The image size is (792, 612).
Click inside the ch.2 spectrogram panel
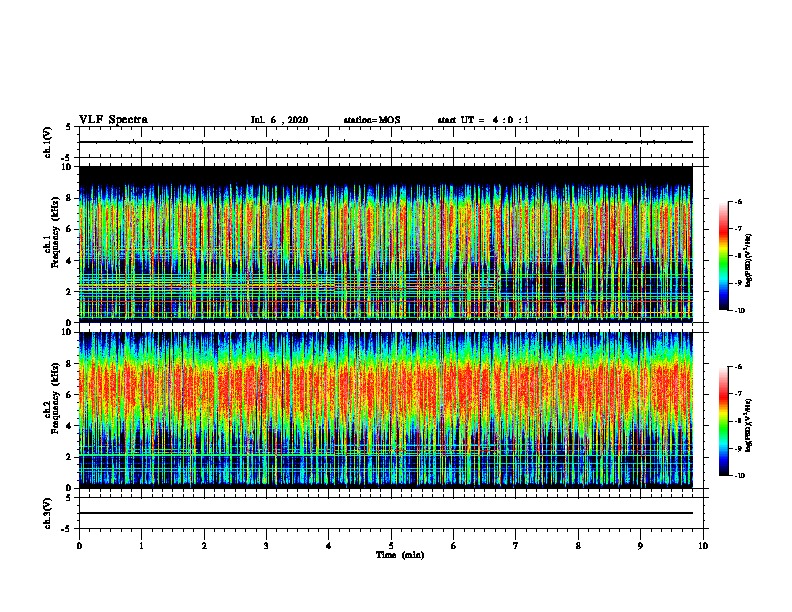point(386,410)
